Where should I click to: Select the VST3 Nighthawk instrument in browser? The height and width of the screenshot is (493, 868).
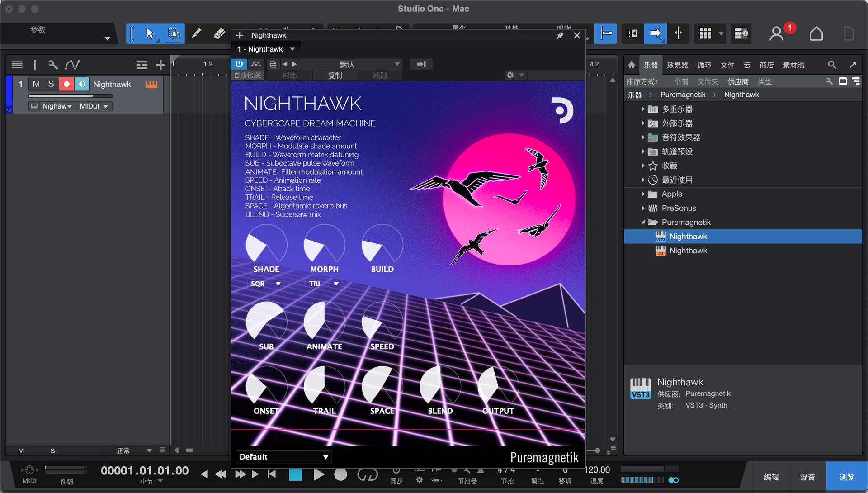point(743,237)
